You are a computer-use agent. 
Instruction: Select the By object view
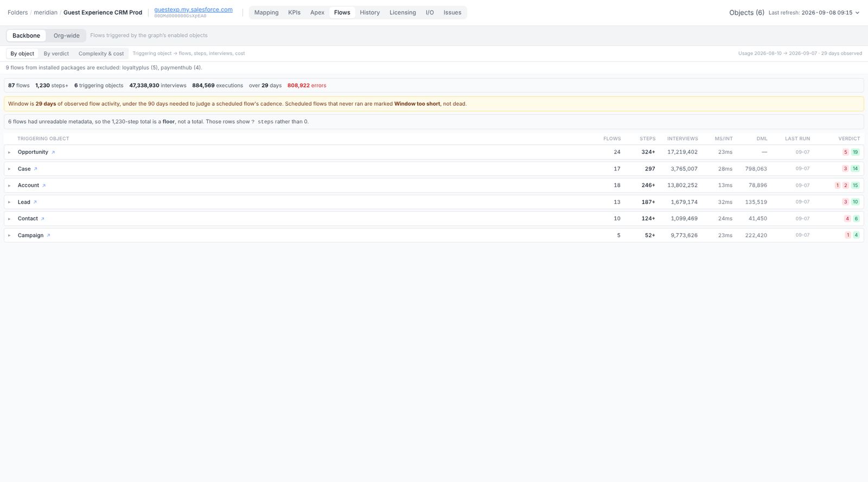pyautogui.click(x=22, y=54)
